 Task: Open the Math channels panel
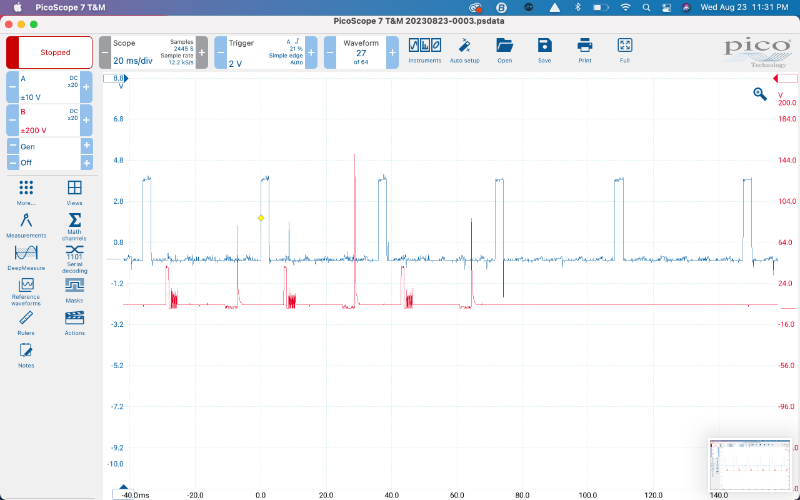point(74,223)
